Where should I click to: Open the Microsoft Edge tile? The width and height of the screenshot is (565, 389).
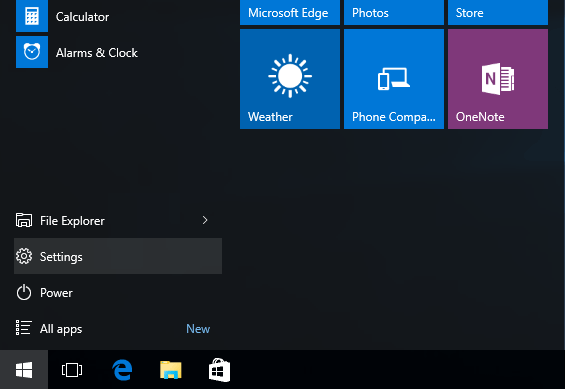[x=290, y=12]
